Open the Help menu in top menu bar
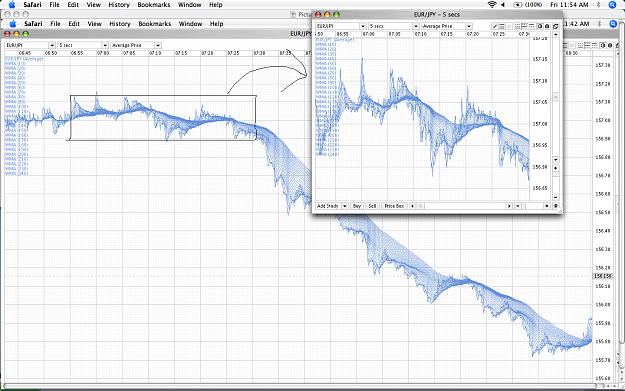This screenshot has width=625, height=391. (216, 5)
